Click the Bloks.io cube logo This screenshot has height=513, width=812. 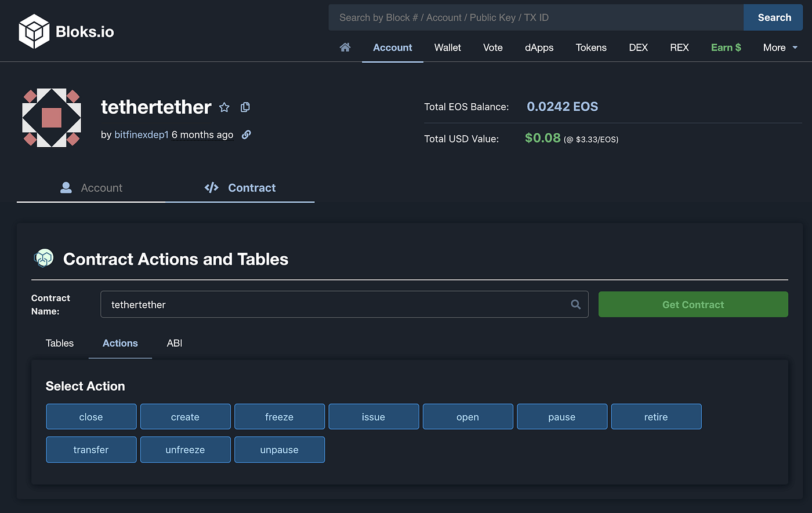[34, 31]
